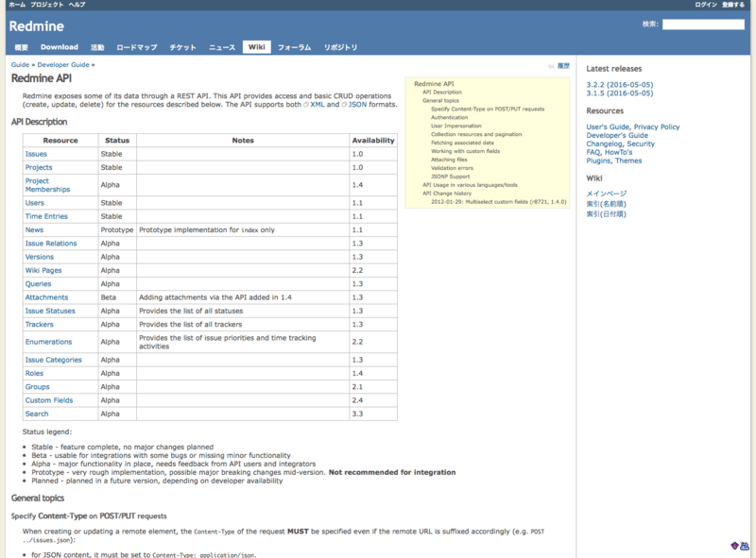The image size is (756, 558).
Task: Switch to the リポジトリ tab
Action: 340,47
